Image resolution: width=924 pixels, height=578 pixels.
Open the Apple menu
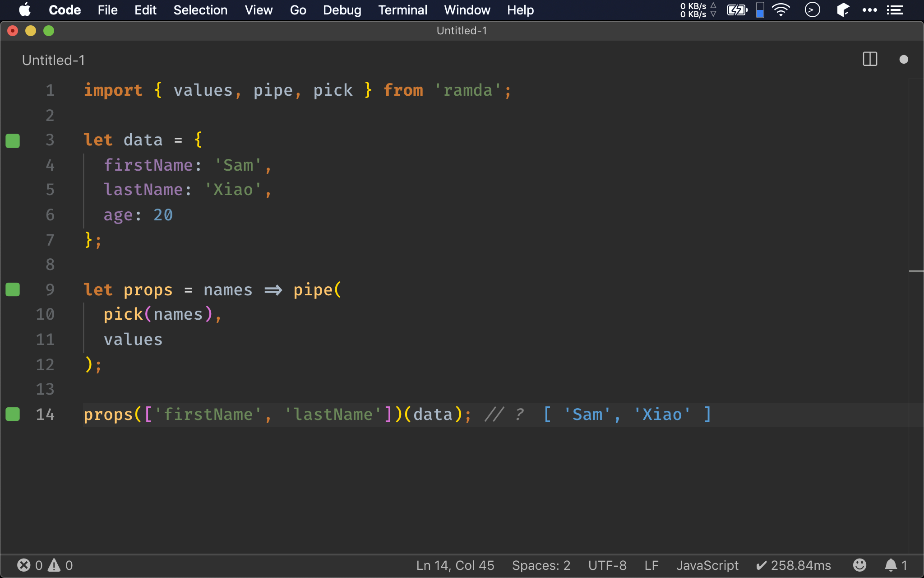pyautogui.click(x=25, y=10)
